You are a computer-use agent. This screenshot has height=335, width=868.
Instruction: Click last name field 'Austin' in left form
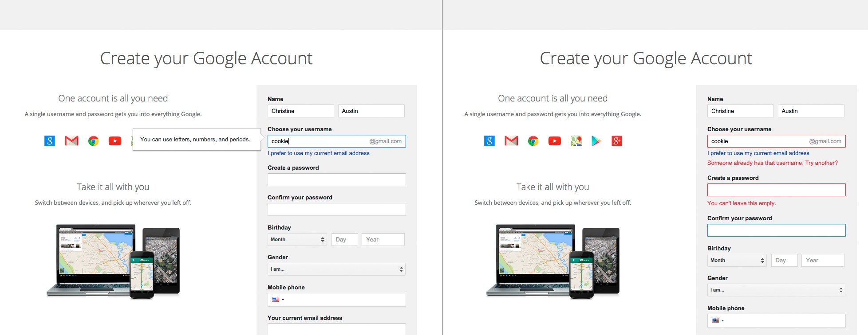tap(371, 111)
